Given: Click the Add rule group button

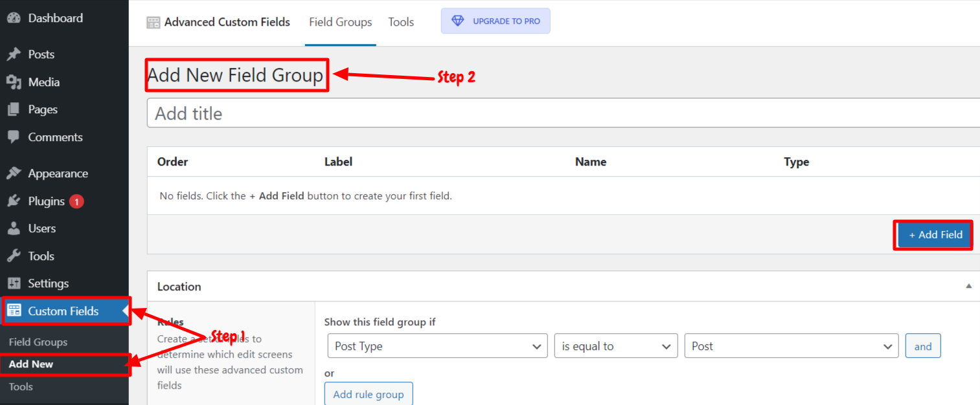Looking at the screenshot, I should (x=369, y=394).
